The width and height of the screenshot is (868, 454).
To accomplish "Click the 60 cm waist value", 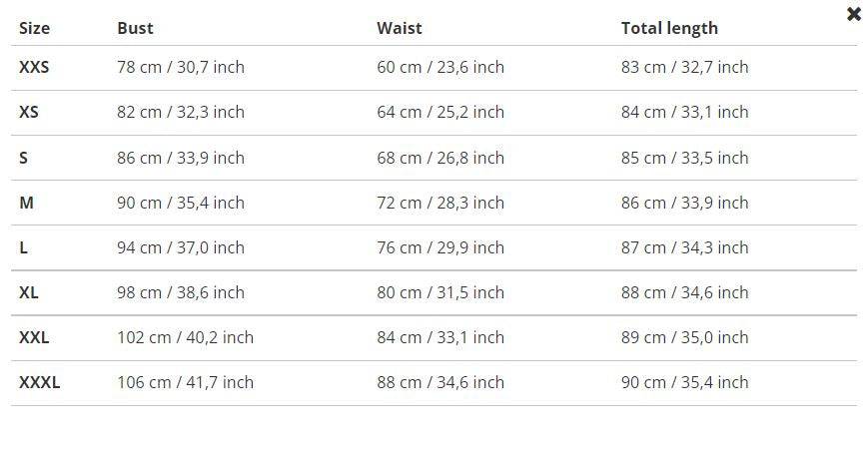I will (439, 67).
